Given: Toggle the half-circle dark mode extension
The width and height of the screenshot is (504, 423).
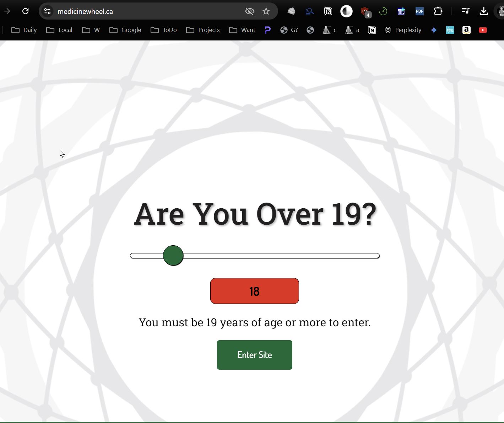Looking at the screenshot, I should click(346, 11).
